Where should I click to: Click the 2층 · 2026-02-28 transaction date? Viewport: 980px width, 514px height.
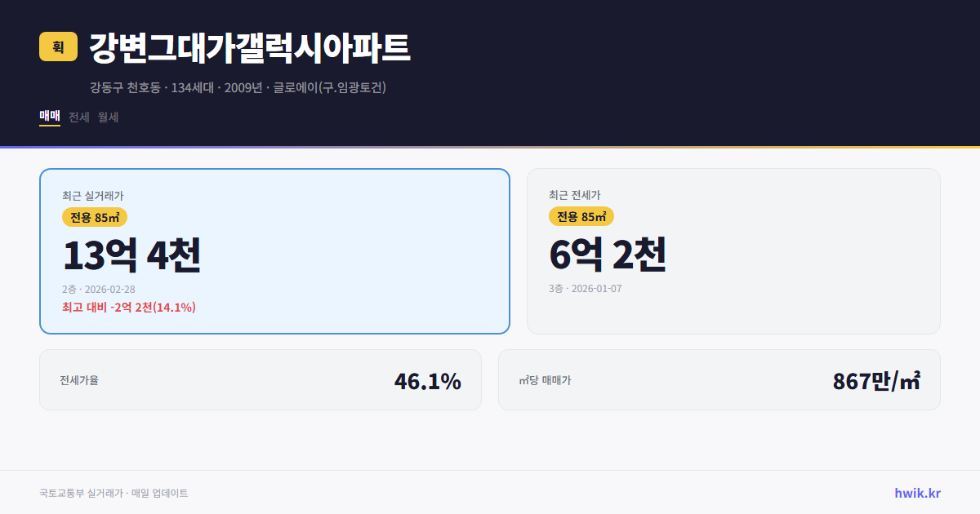99,288
